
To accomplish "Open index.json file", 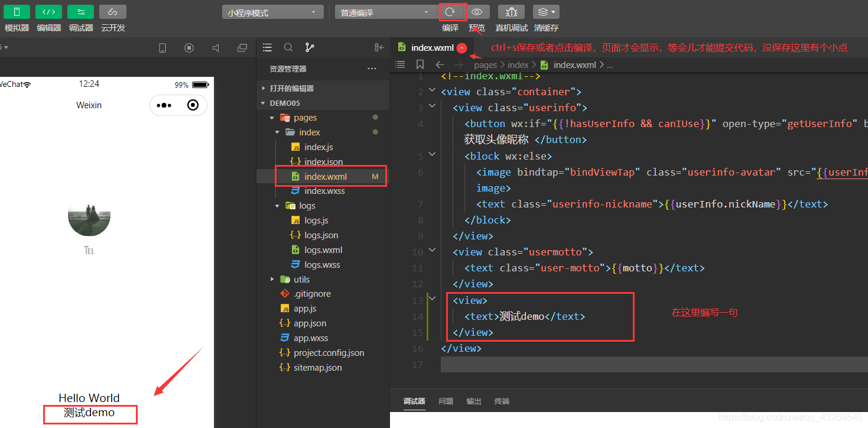I will 323,161.
